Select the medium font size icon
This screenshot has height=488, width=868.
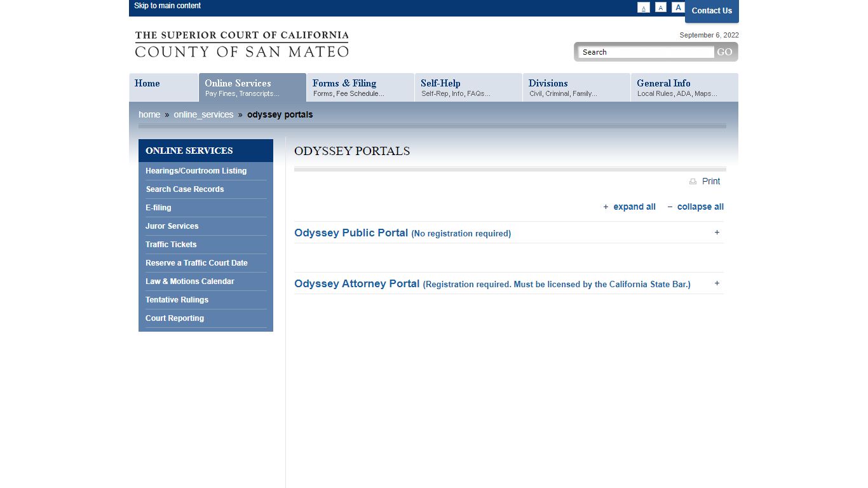coord(661,8)
